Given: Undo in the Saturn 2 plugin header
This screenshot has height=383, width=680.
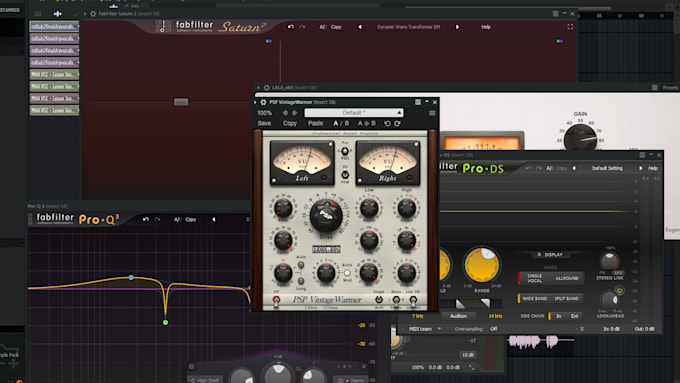Looking at the screenshot, I should (291, 27).
